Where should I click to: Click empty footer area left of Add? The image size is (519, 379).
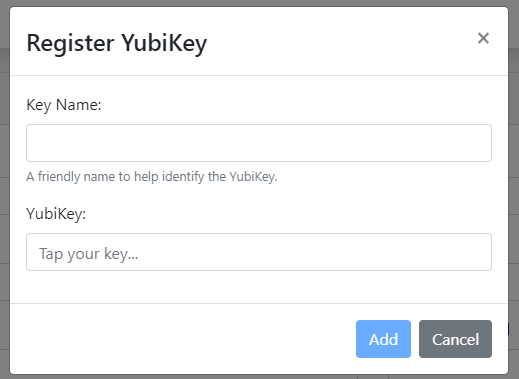pyautogui.click(x=183, y=339)
